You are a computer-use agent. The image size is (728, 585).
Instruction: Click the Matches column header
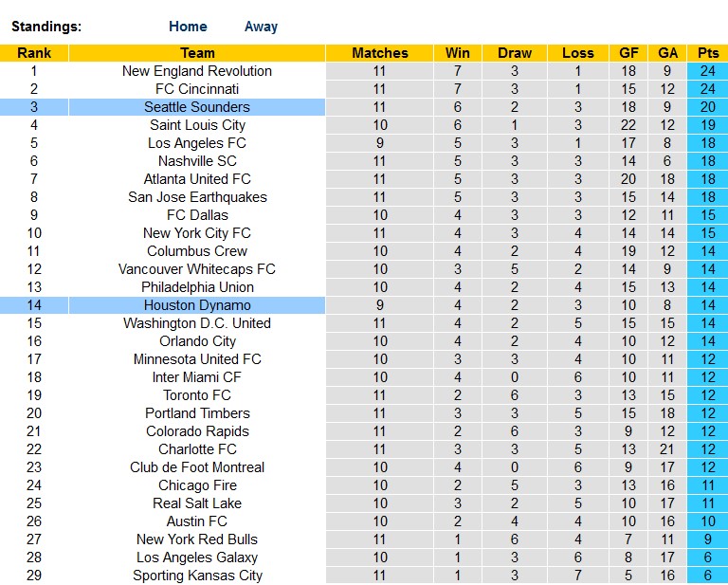[x=380, y=53]
